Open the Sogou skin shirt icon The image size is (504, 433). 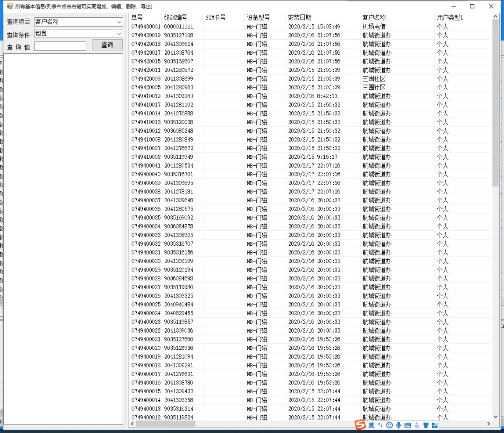(x=426, y=425)
